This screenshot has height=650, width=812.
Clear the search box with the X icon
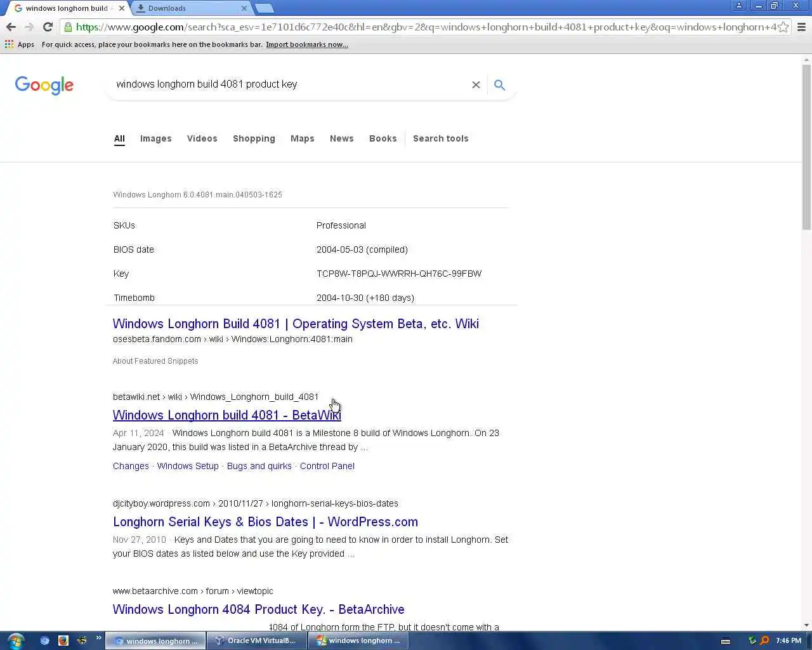coord(476,84)
